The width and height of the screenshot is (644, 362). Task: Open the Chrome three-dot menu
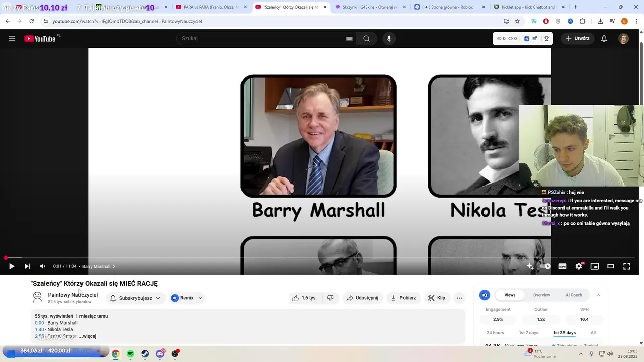(636, 21)
